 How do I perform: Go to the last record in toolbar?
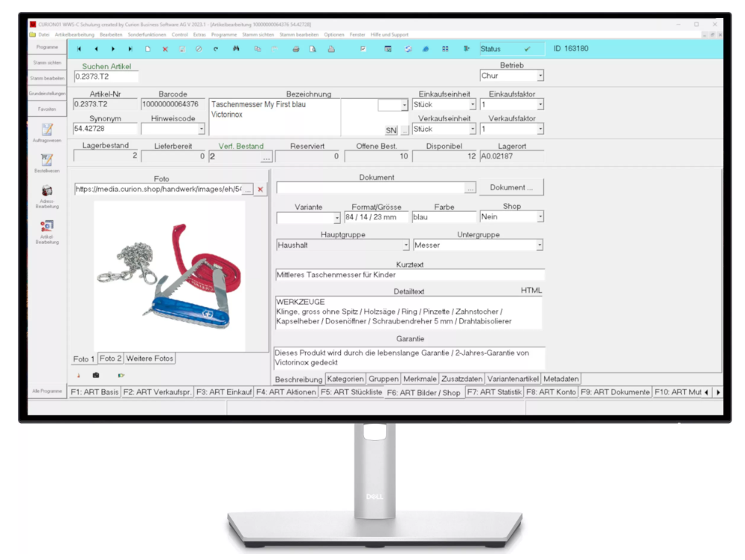(130, 49)
